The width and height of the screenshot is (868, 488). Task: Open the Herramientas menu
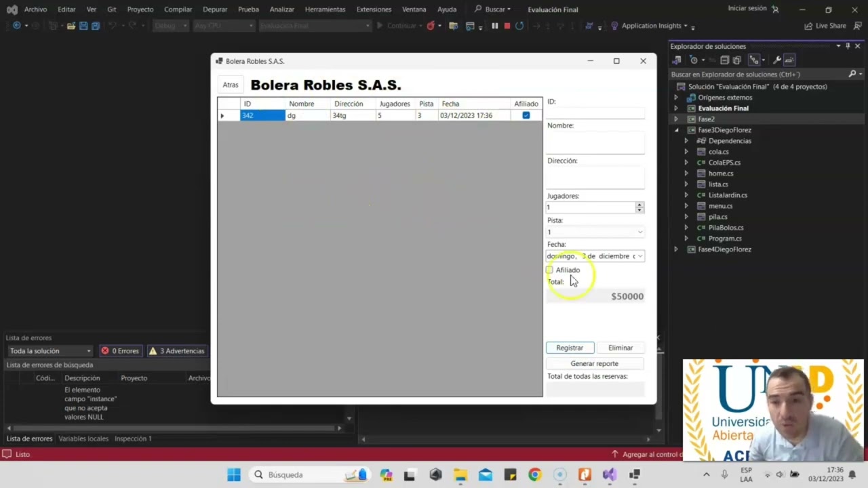325,9
